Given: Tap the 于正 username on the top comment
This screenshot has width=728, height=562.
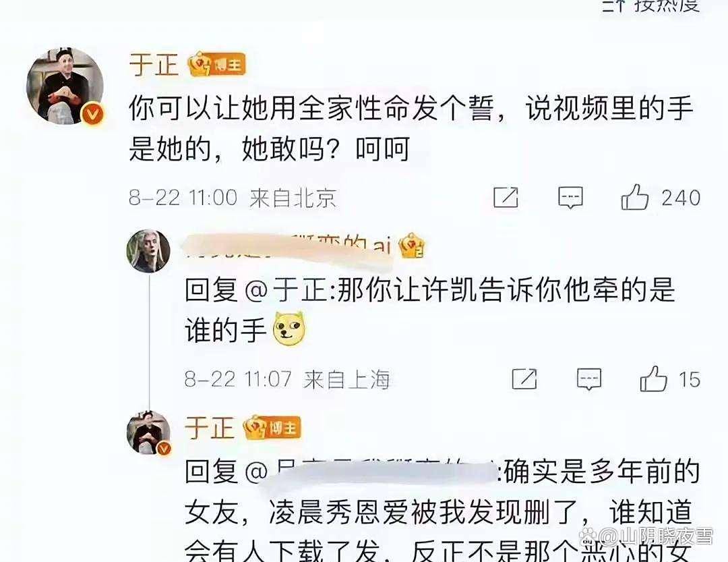Looking at the screenshot, I should (154, 64).
